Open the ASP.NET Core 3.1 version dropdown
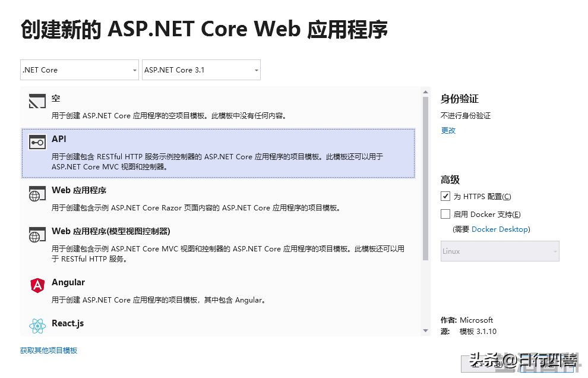588x378 pixels. click(x=201, y=70)
